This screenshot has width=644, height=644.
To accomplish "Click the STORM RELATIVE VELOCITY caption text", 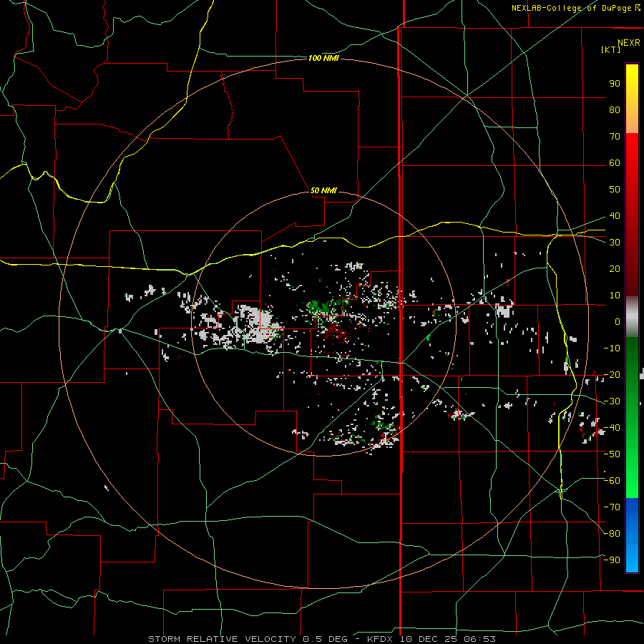I will (x=222, y=639).
